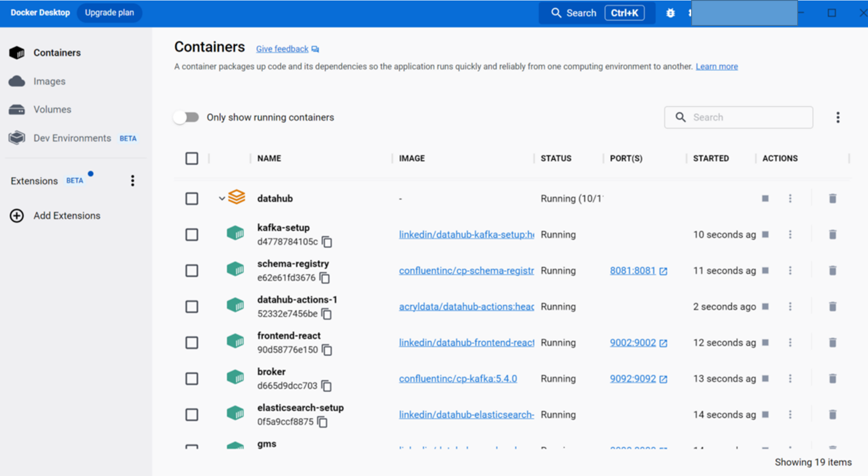The width and height of the screenshot is (868, 476).
Task: Open port 9002:9002 in browser
Action: [x=632, y=343]
